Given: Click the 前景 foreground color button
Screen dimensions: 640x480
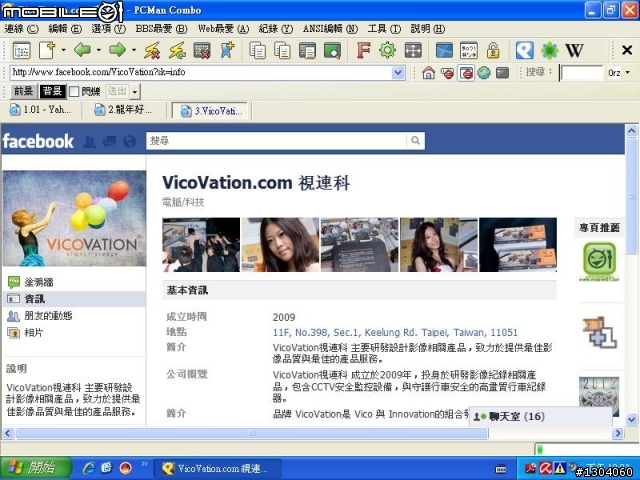Looking at the screenshot, I should pyautogui.click(x=23, y=91).
